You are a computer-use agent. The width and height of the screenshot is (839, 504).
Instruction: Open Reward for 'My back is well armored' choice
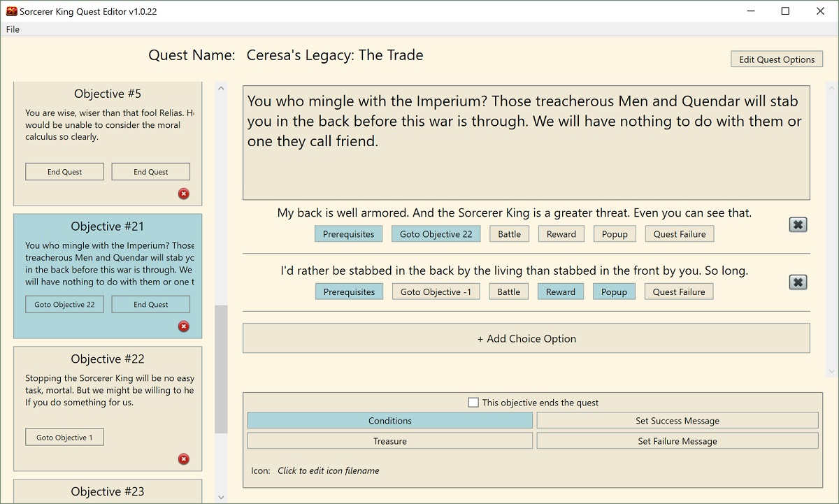(x=561, y=234)
